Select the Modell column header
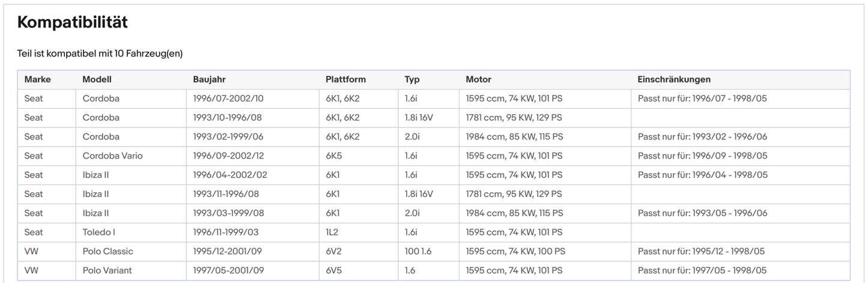The height and width of the screenshot is (283, 868). tap(97, 79)
